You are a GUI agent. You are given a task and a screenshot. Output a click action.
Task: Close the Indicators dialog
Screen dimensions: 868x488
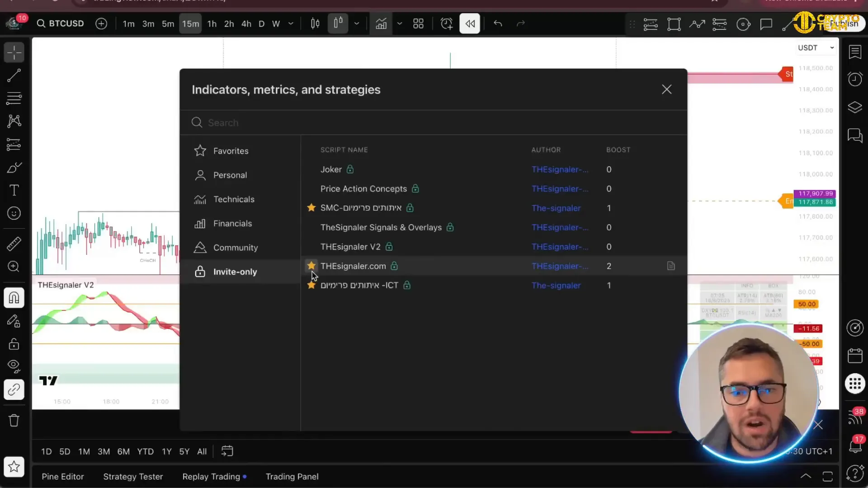coord(666,89)
